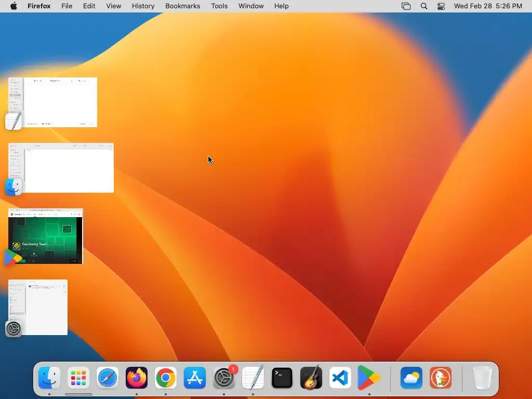The width and height of the screenshot is (532, 399).
Task: Open GarageBand from the Dock
Action: click(311, 378)
